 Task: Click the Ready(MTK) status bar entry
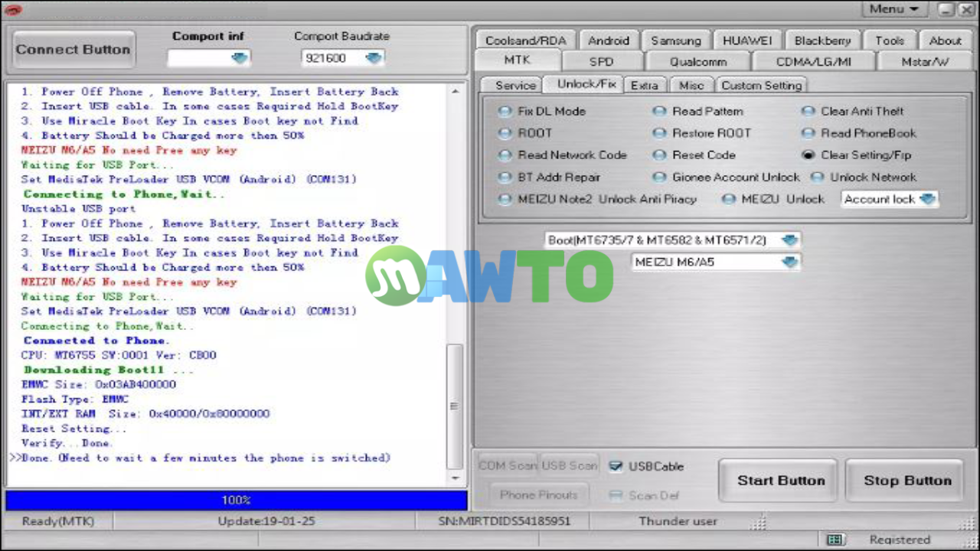[58, 522]
